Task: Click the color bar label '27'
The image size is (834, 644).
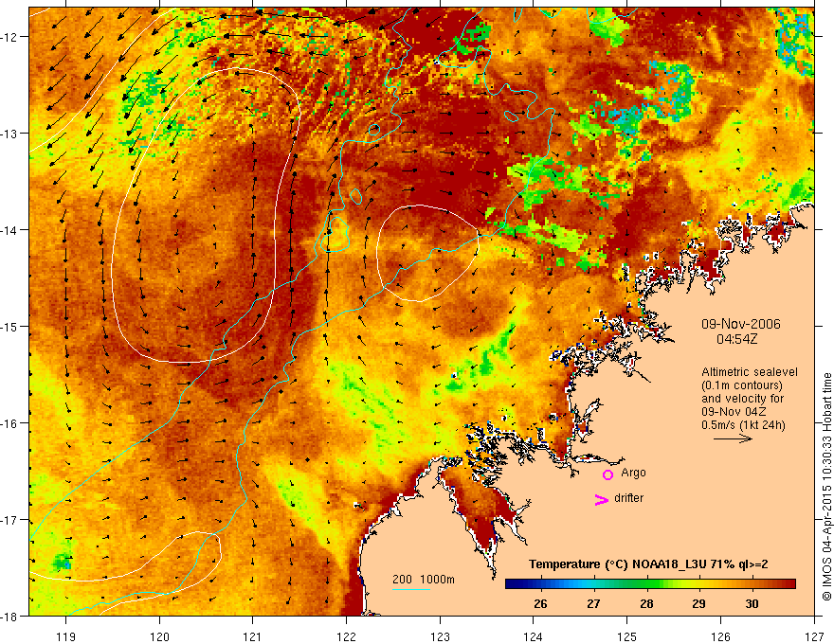Action: 593,603
